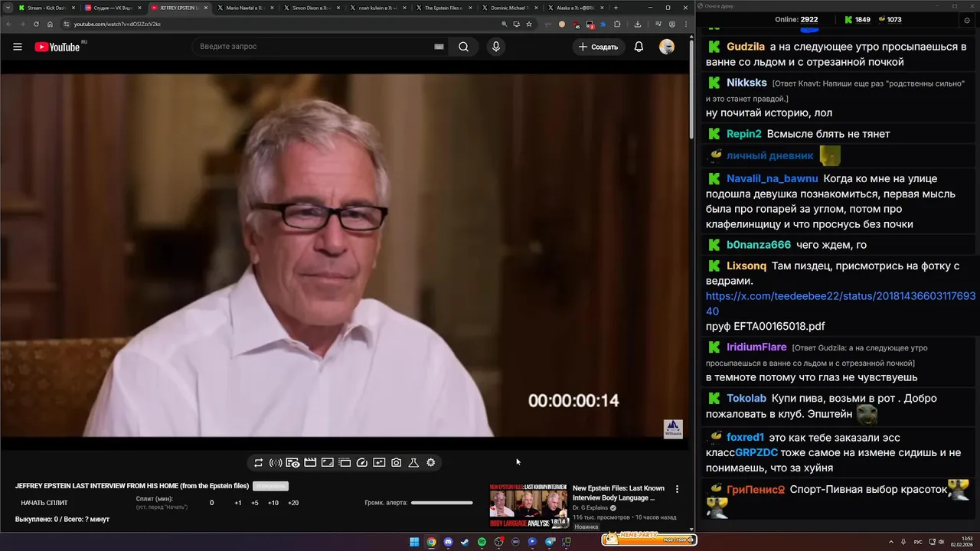
Task: Click the Создать create button
Action: click(x=599, y=47)
